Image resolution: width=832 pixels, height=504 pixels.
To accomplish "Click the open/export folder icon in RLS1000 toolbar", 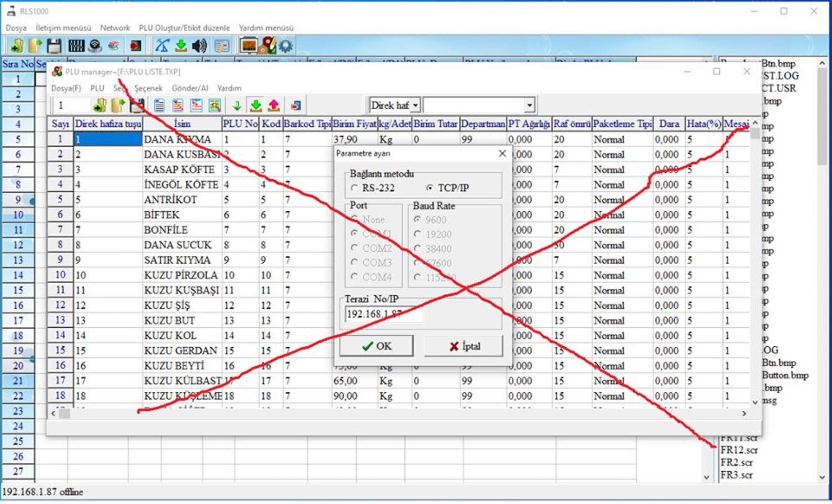I will pos(35,45).
